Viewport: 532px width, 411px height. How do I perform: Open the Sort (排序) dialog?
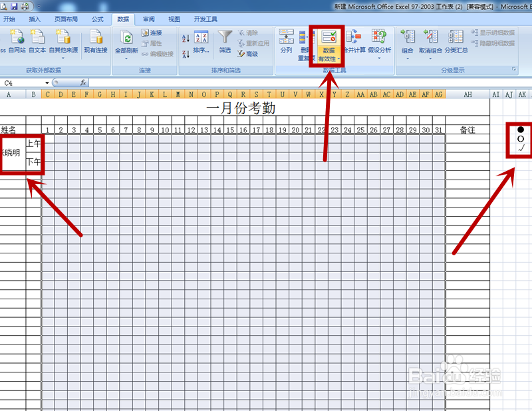click(201, 42)
